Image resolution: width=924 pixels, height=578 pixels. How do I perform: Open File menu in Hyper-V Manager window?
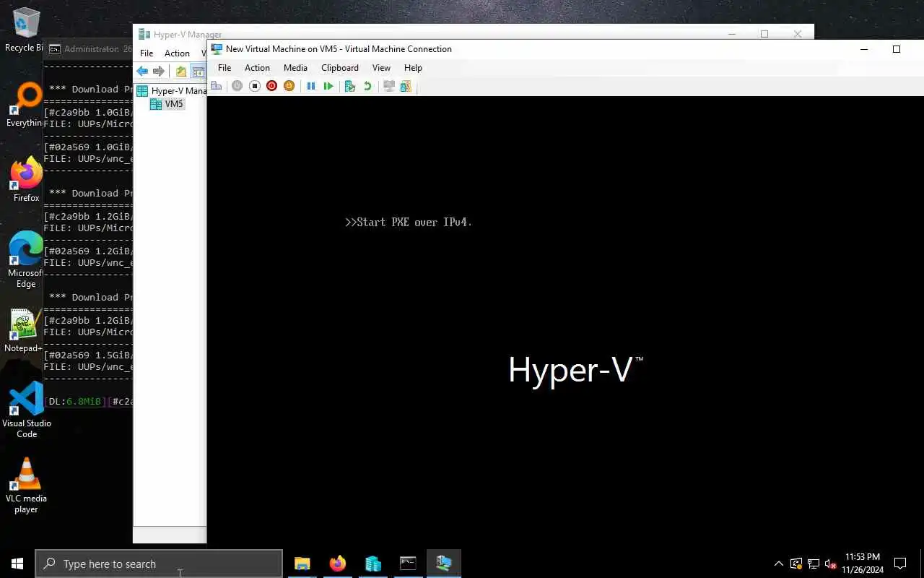click(x=147, y=53)
